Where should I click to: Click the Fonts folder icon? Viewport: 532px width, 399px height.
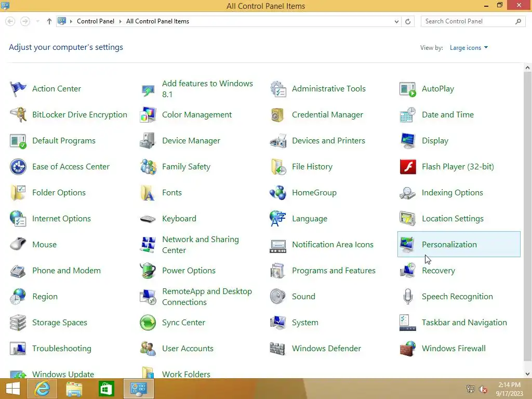click(148, 193)
